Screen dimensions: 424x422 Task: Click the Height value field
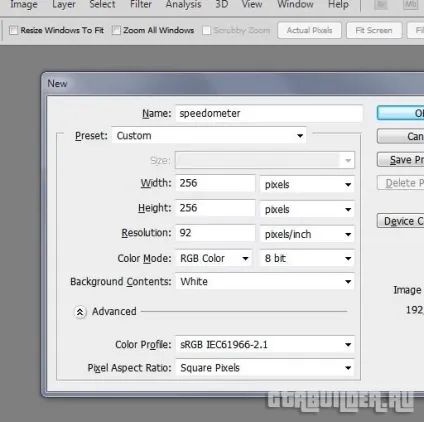(x=215, y=208)
